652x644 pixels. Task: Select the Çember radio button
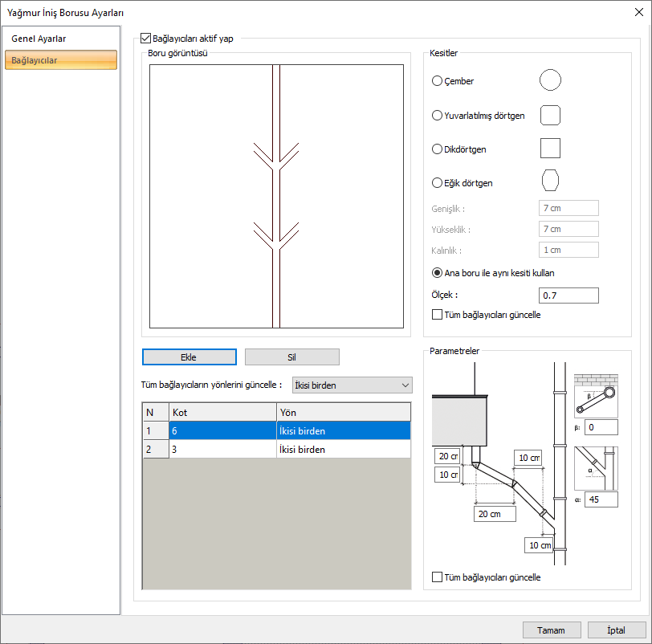pyautogui.click(x=438, y=81)
